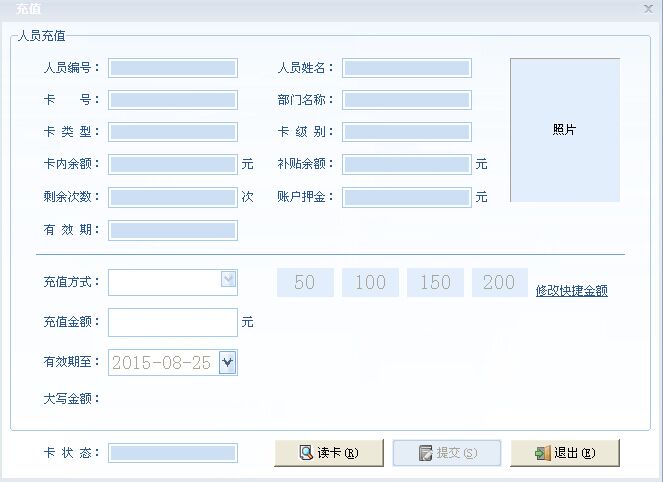Select the 100 quick amount button
Image resolution: width=663 pixels, height=482 pixels.
pyautogui.click(x=370, y=283)
